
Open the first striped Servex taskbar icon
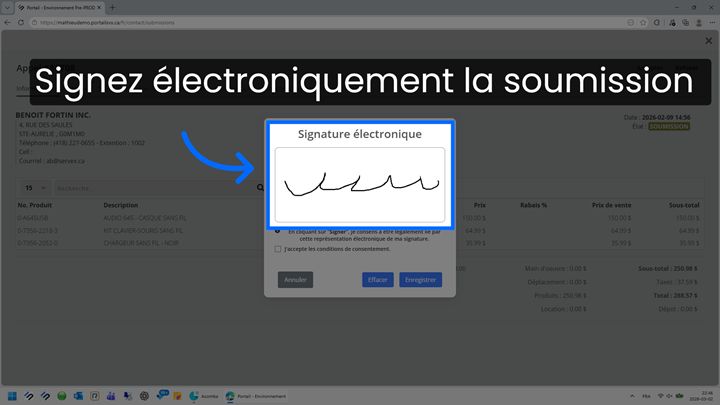(28, 396)
